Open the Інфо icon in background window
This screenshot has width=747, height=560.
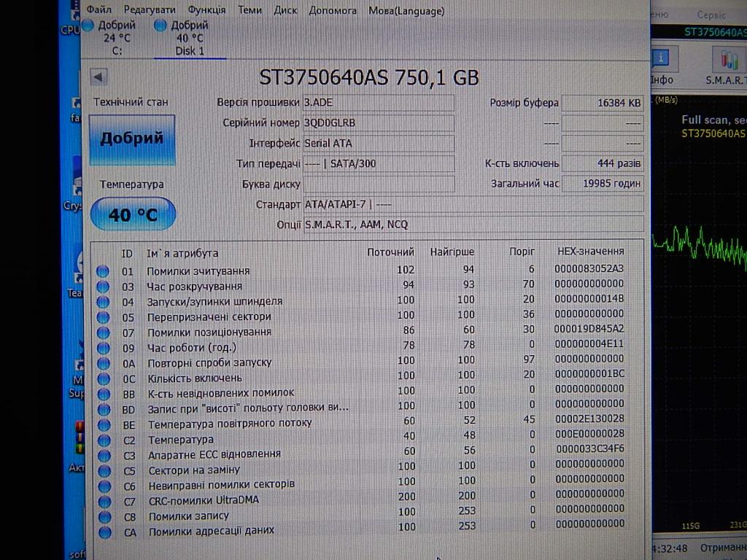pyautogui.click(x=662, y=66)
